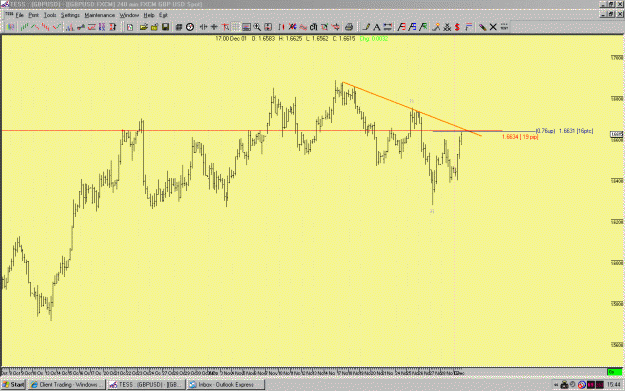Screen dimensions: 625x391
Task: Select the green rising bars chart icon
Action: [x=25, y=27]
